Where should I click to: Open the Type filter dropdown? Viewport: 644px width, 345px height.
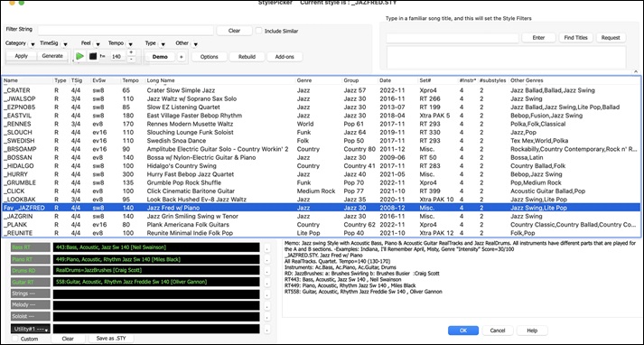click(163, 44)
